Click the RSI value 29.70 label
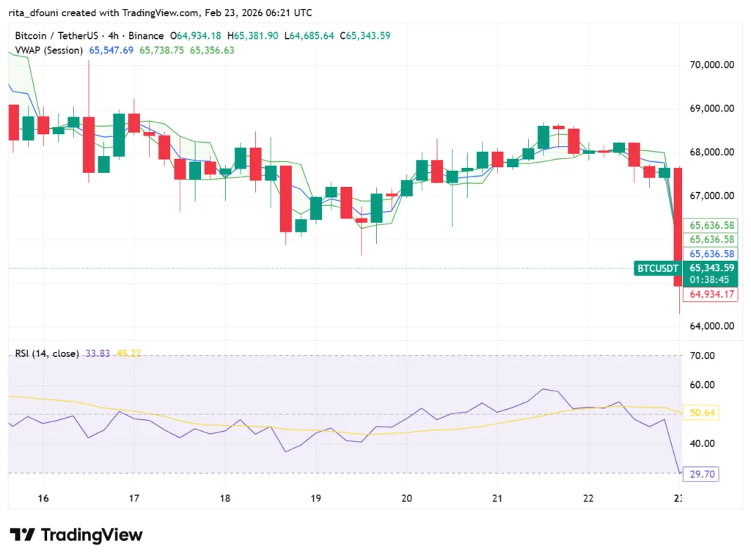Image resolution: width=751 pixels, height=560 pixels. [701, 474]
